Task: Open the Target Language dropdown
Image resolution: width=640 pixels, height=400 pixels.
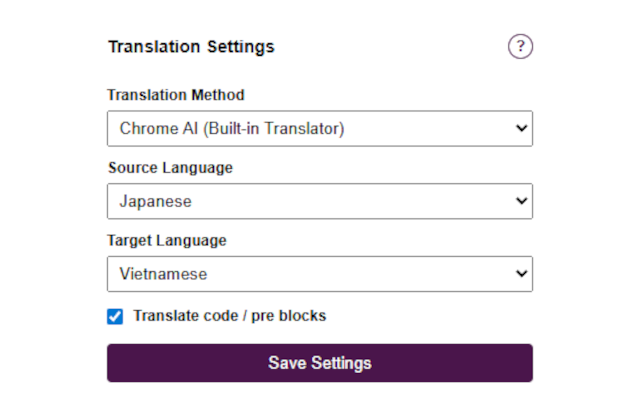Action: coord(320,274)
